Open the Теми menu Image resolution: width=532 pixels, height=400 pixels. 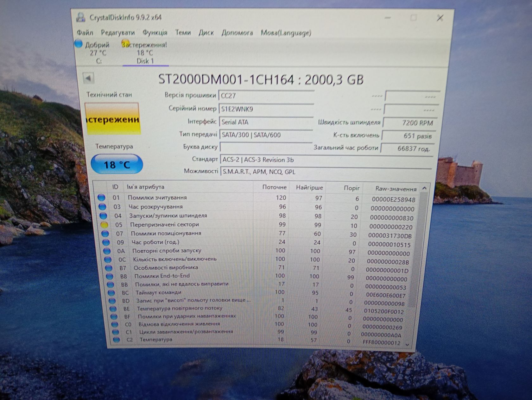pyautogui.click(x=183, y=32)
